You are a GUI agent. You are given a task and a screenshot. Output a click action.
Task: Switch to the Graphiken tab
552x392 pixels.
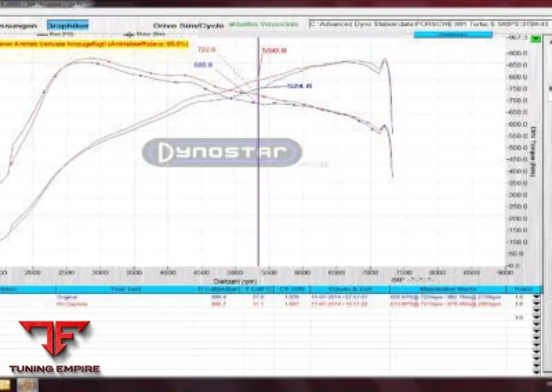coord(67,25)
